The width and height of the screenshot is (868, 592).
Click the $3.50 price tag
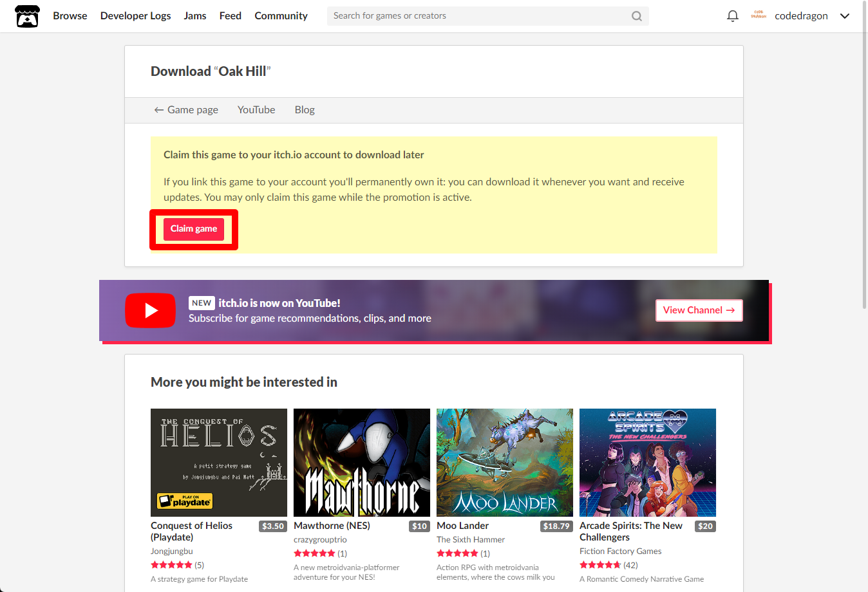273,526
